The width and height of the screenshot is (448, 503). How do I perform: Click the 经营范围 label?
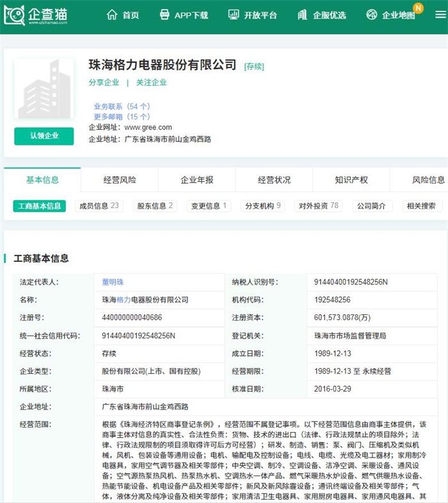[x=36, y=424]
